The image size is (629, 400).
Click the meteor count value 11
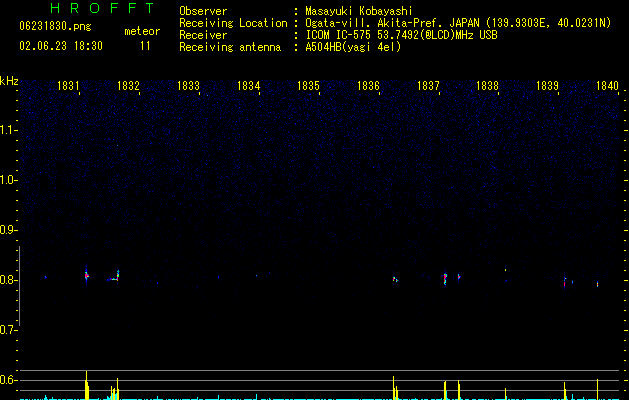click(145, 46)
